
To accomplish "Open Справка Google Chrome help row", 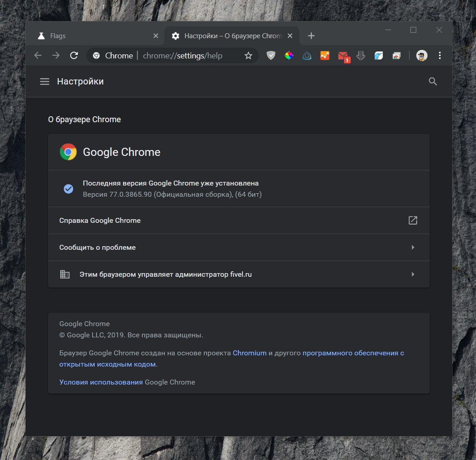I will point(238,221).
